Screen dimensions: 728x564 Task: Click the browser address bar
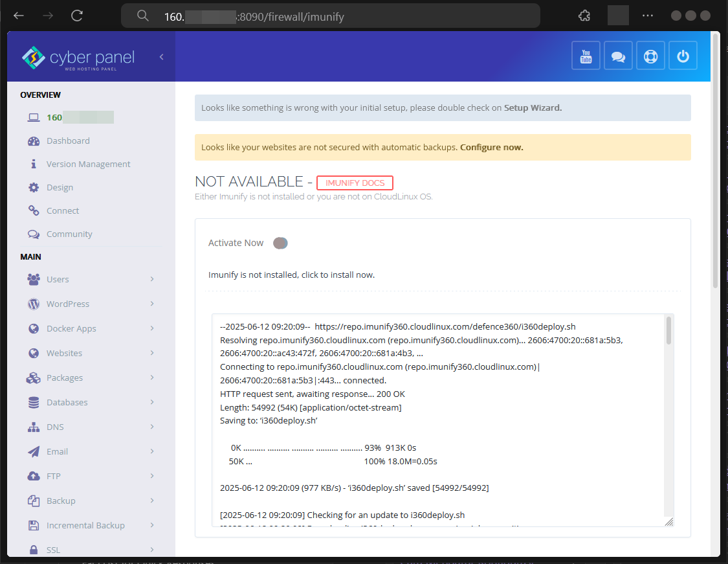(331, 16)
